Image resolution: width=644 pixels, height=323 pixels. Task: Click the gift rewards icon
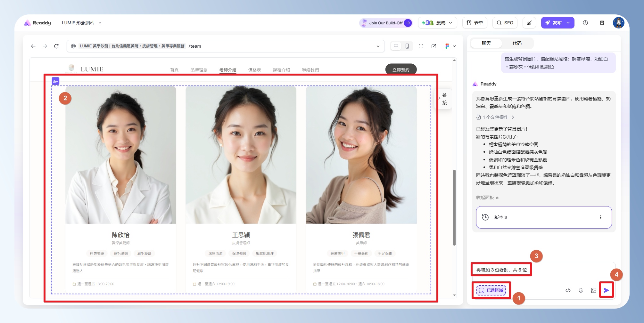602,23
